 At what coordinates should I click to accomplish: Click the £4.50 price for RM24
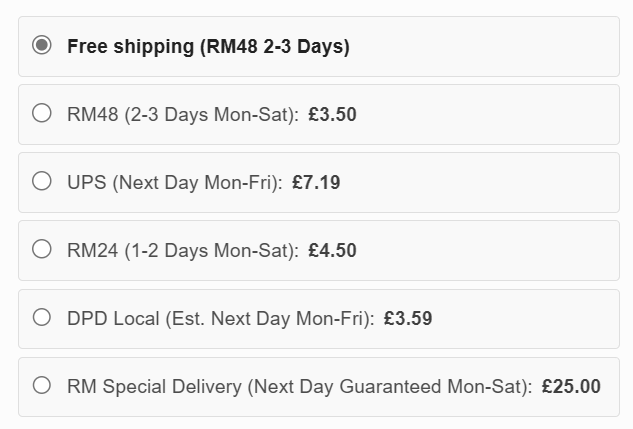pyautogui.click(x=332, y=251)
